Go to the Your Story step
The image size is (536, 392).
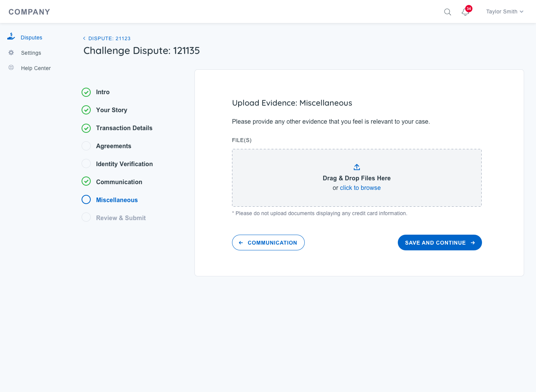click(x=111, y=110)
